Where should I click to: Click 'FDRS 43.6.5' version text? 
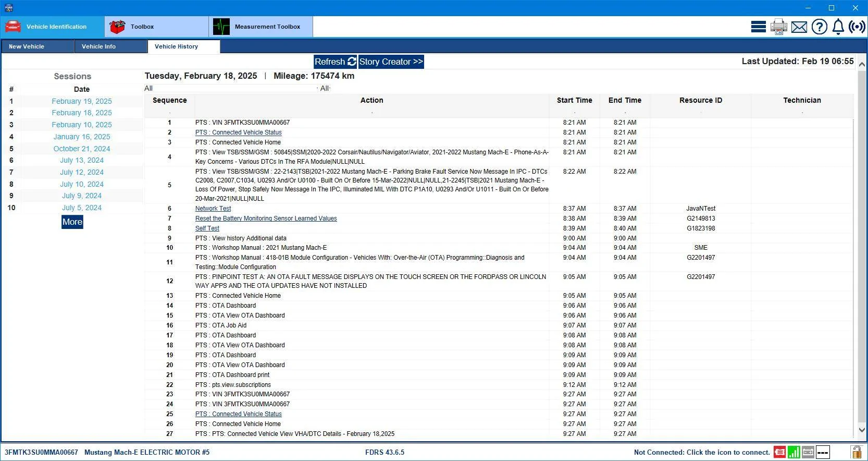tap(385, 452)
